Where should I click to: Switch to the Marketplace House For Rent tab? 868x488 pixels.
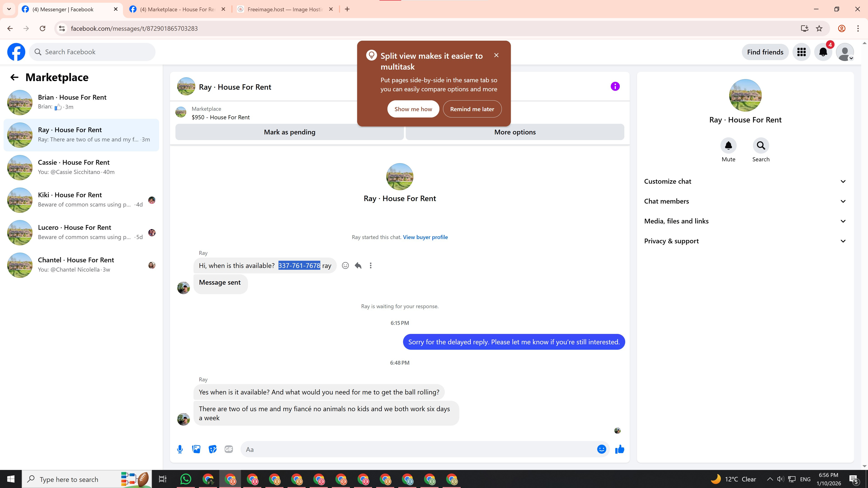tap(177, 9)
